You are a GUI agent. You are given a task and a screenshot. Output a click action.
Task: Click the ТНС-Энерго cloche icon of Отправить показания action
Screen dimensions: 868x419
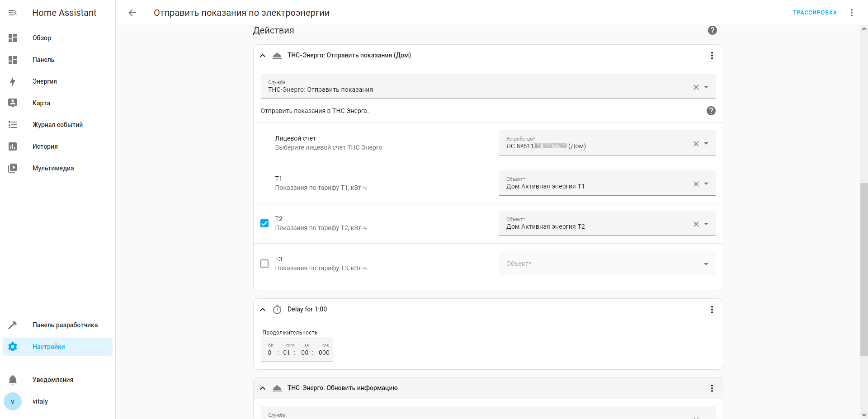pyautogui.click(x=277, y=56)
